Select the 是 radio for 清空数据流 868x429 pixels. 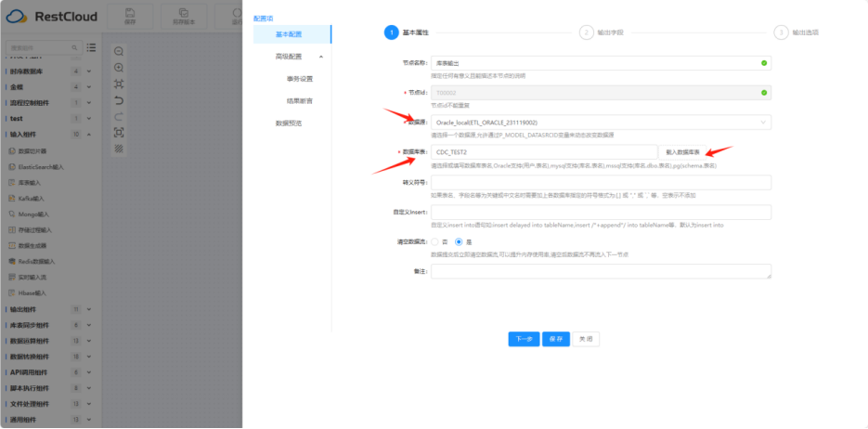(459, 242)
